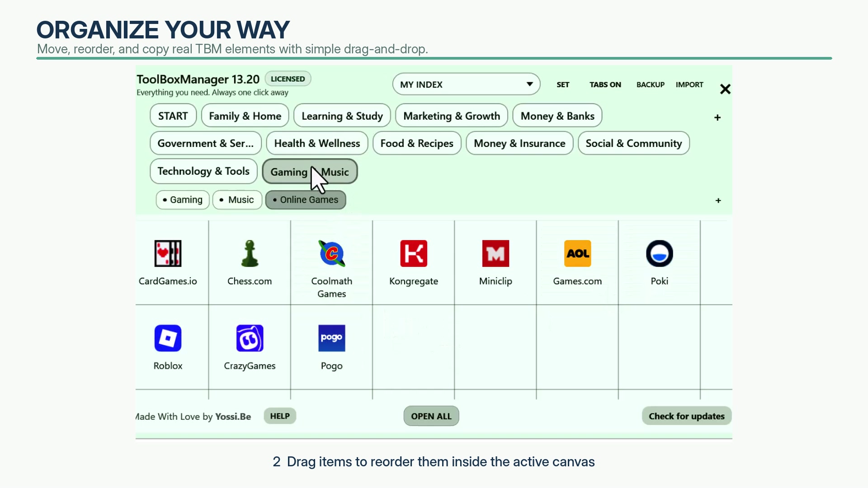Click the Roblox label text

tap(168, 366)
